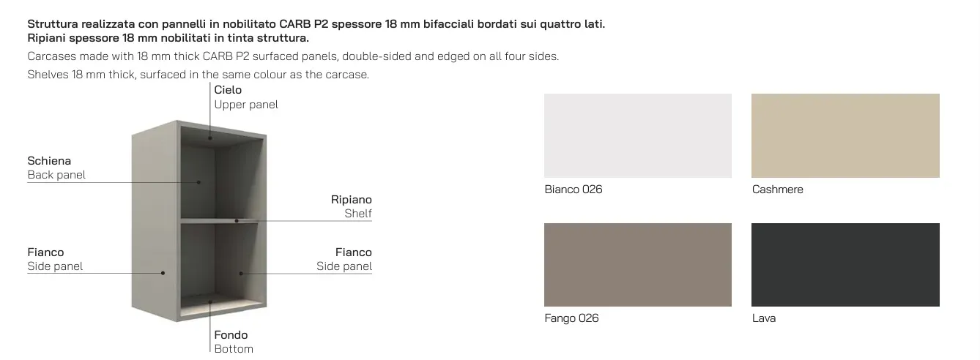Viewport: 980px width, 360px height.
Task: Click the Lava caption text
Action: tap(764, 318)
